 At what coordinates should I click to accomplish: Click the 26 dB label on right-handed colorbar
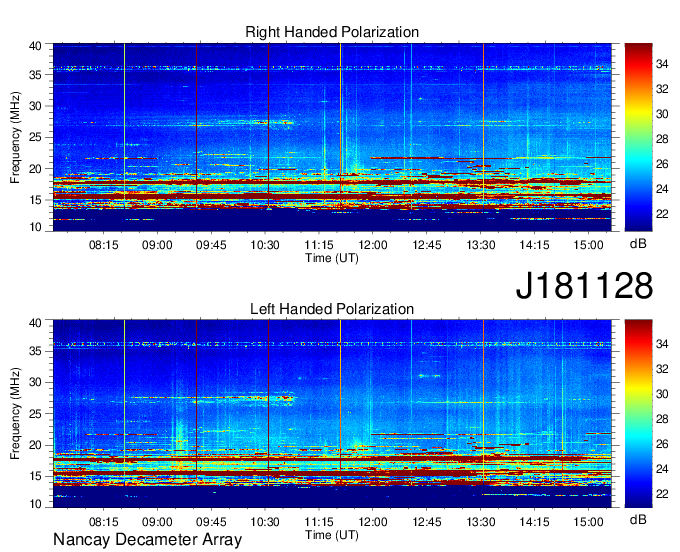662,164
